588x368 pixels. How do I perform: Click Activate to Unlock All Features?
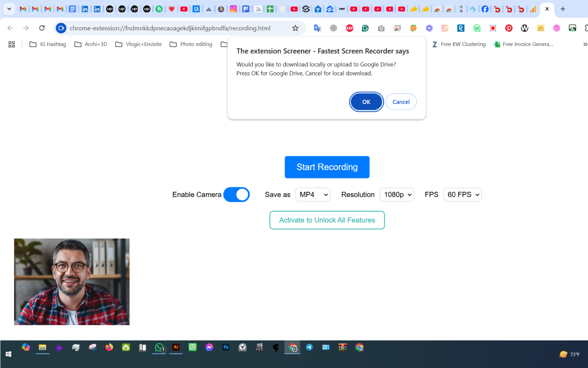point(327,220)
